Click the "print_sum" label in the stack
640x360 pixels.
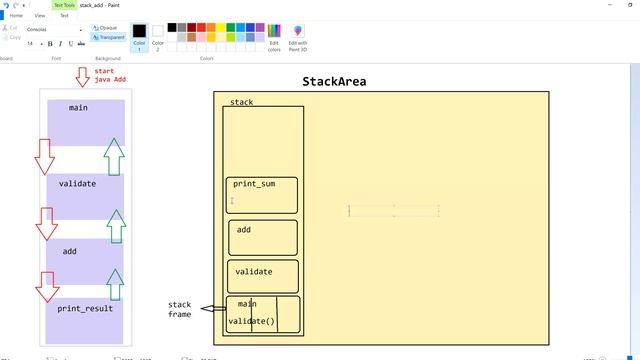click(x=254, y=184)
